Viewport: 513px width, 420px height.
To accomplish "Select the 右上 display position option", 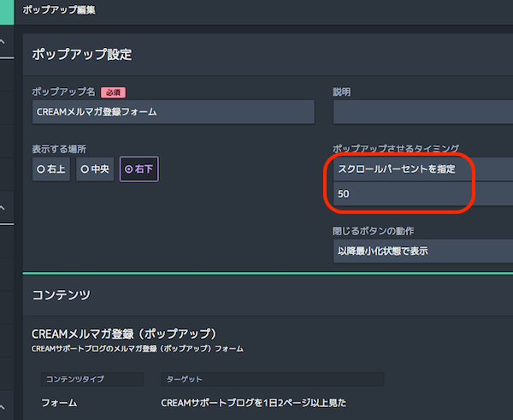I will point(51,169).
